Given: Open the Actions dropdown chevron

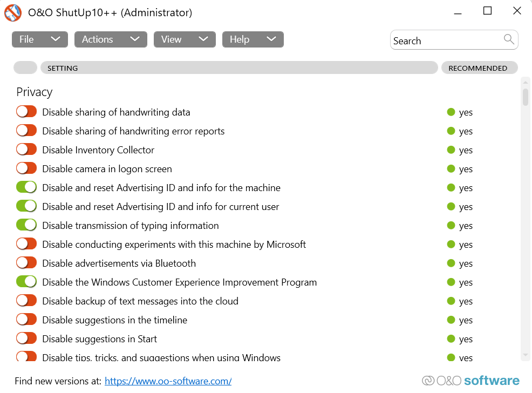Looking at the screenshot, I should (135, 39).
